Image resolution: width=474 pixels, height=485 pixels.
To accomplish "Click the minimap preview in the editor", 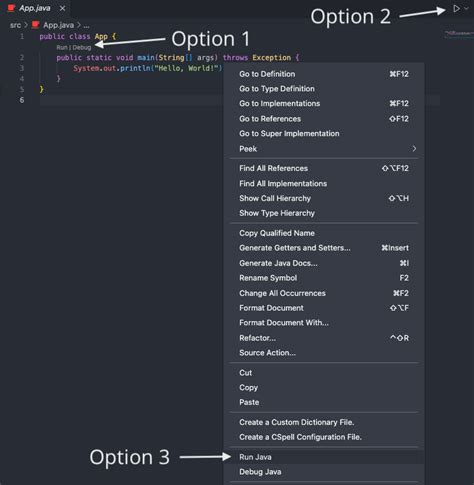I will tap(459, 34).
